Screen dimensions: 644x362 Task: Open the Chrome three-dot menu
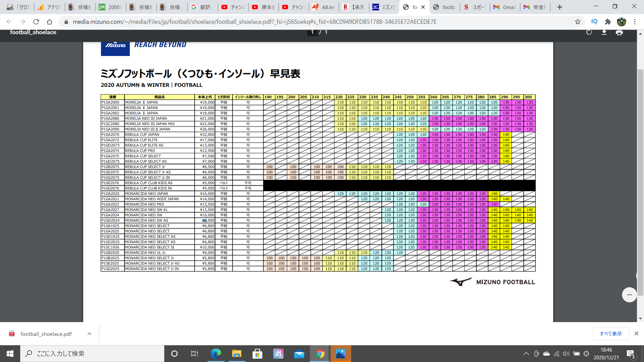point(635,22)
